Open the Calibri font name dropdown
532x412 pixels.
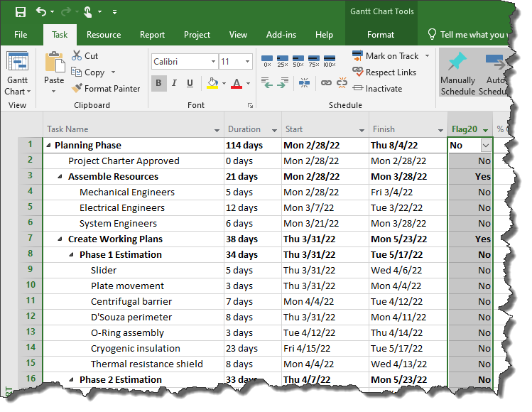click(x=213, y=61)
